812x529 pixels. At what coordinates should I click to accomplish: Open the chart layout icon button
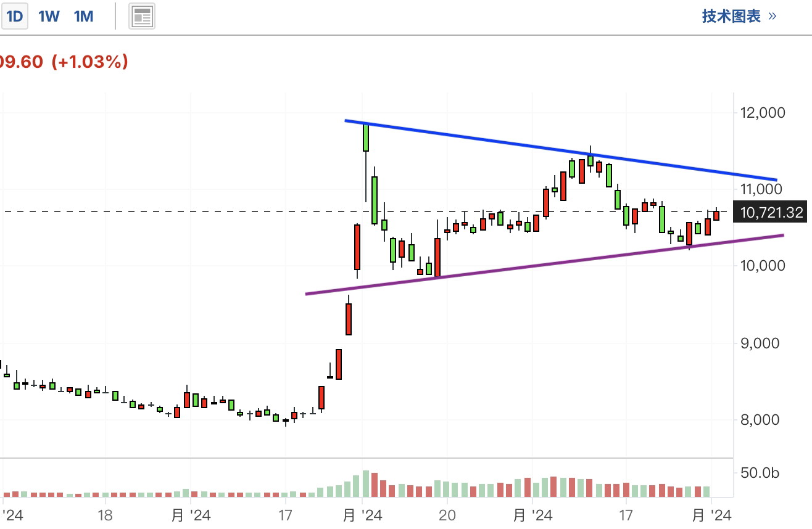click(142, 17)
